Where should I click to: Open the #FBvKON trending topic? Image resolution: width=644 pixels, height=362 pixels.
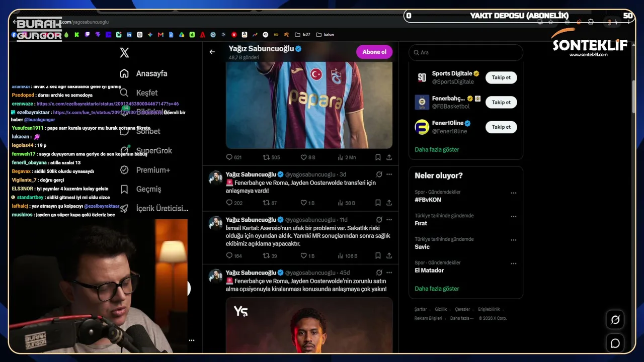tap(428, 200)
